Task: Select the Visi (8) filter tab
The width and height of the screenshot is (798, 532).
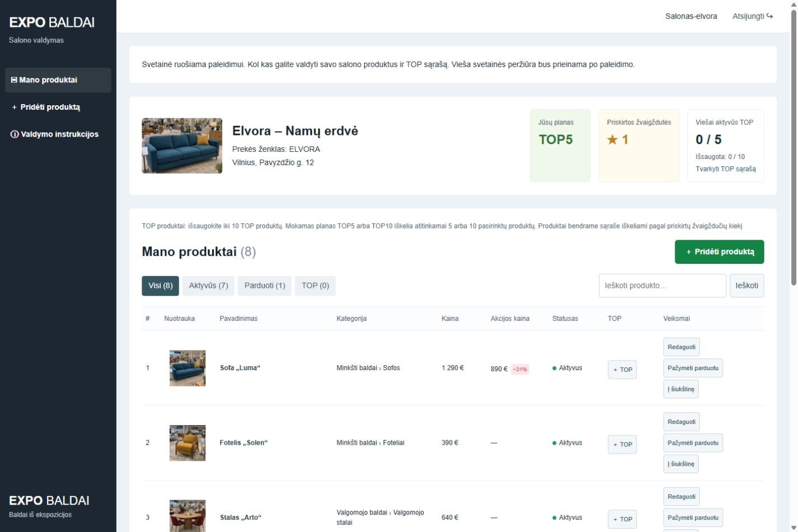Action: [x=160, y=286]
